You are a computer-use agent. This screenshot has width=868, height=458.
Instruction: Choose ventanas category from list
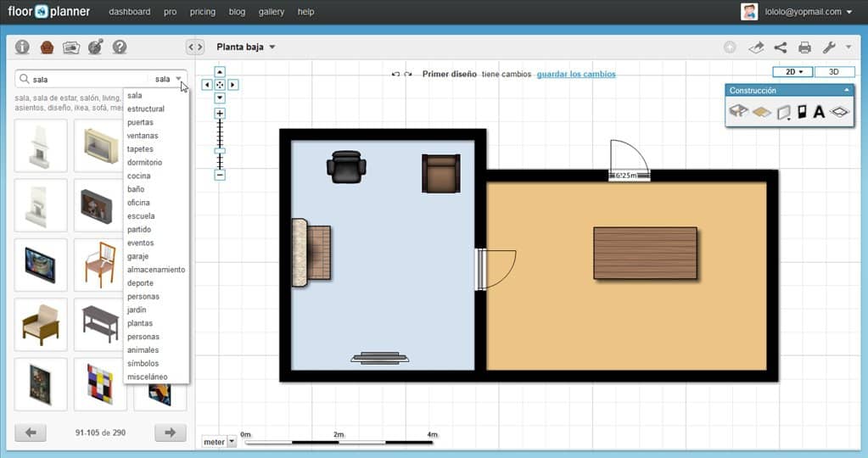click(x=143, y=136)
